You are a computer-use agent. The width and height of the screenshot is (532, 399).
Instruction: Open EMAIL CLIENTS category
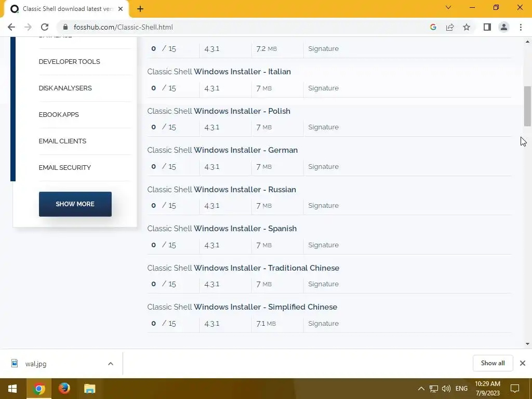click(x=62, y=141)
